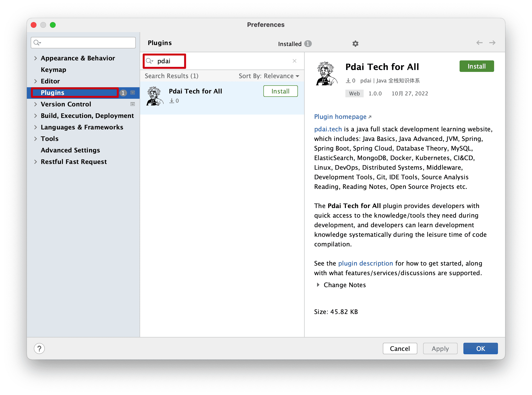Open the plugins settings gear menu

(x=355, y=44)
